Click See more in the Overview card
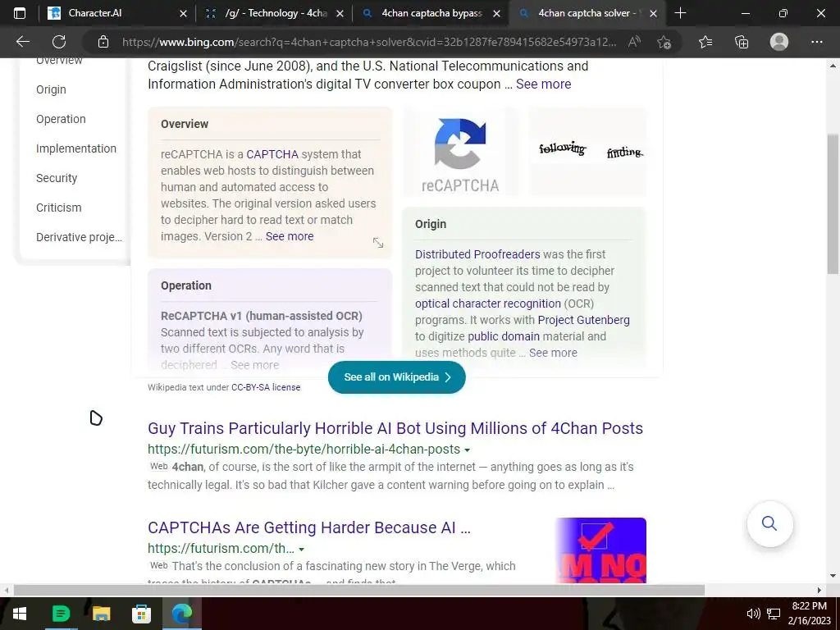The image size is (840, 630). pos(290,236)
